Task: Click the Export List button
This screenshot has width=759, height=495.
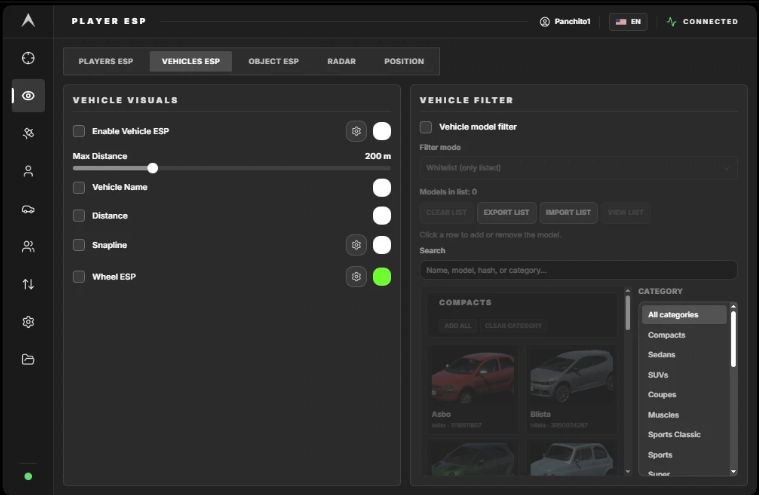Action: coord(506,212)
